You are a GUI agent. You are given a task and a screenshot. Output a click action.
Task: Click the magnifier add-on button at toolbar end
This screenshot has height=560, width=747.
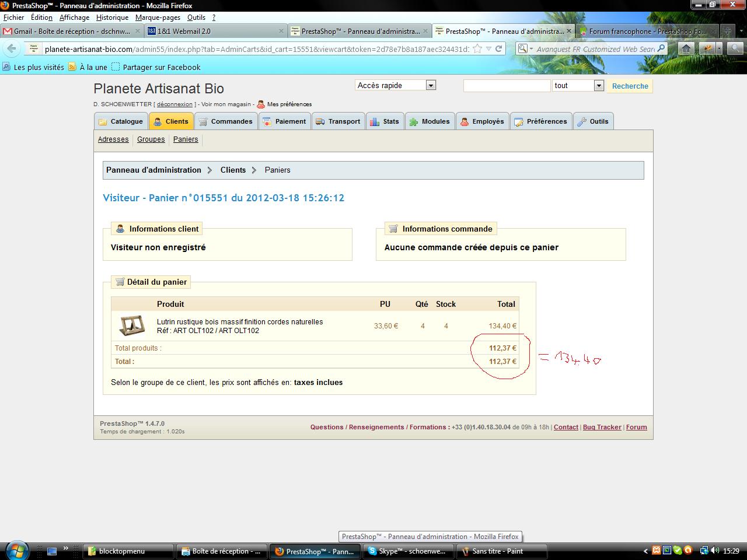[734, 49]
